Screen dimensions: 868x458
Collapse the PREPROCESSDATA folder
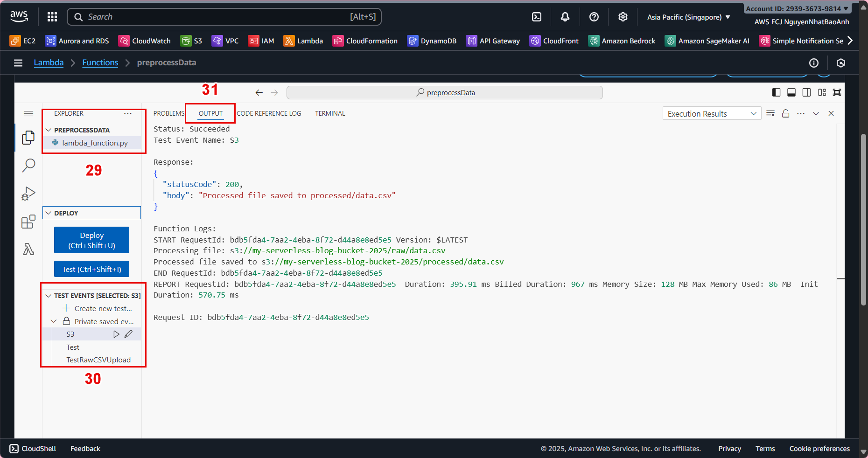[x=49, y=130]
